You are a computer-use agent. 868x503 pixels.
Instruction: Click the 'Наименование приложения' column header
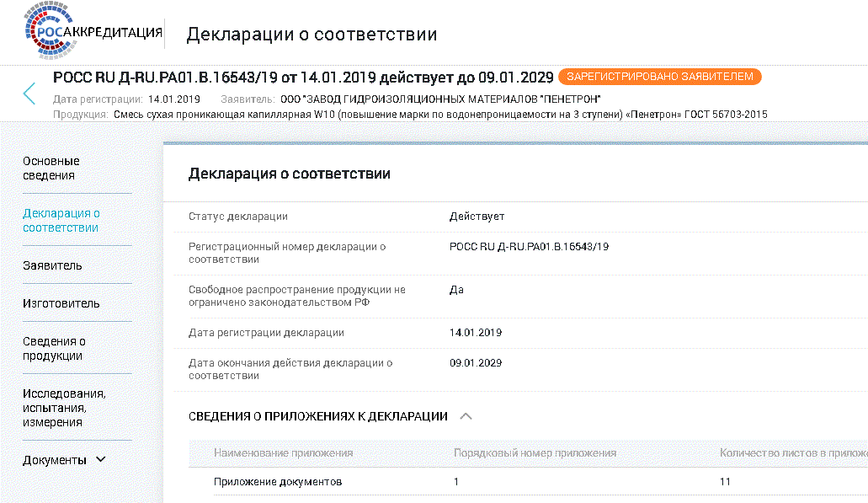click(284, 452)
